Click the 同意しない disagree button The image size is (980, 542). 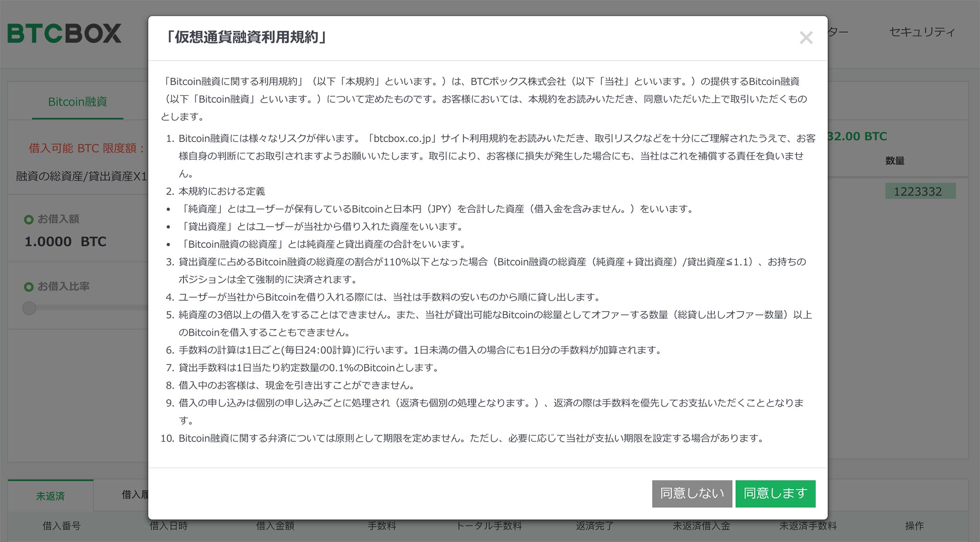692,494
